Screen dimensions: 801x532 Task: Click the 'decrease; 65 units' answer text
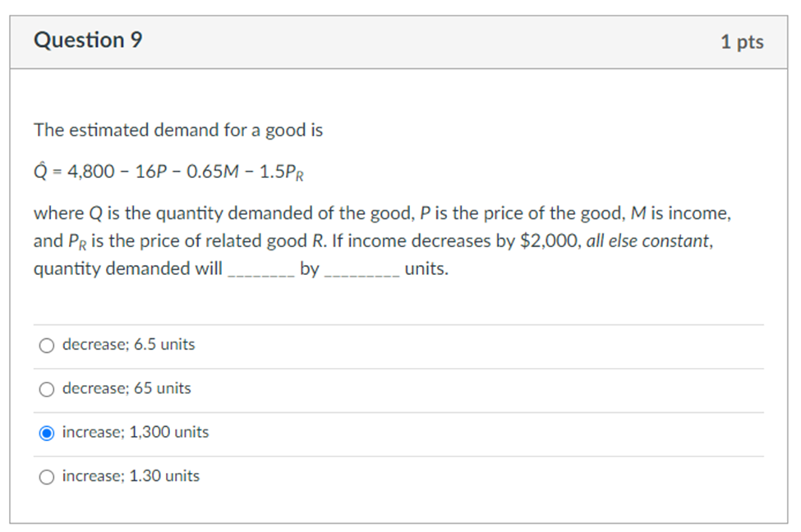(x=126, y=388)
